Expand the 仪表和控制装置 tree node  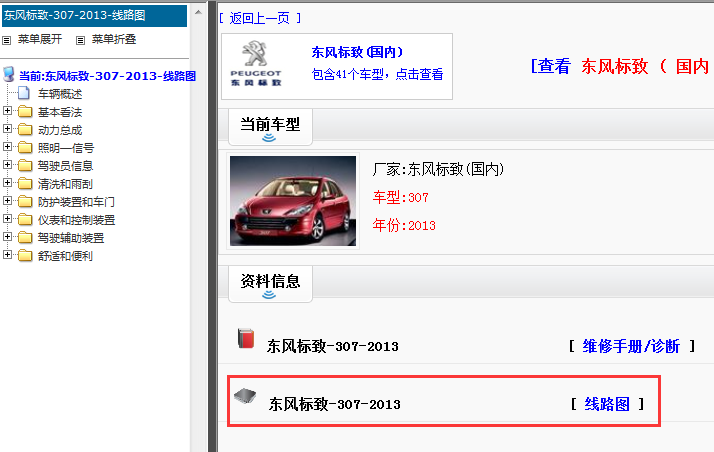7,219
